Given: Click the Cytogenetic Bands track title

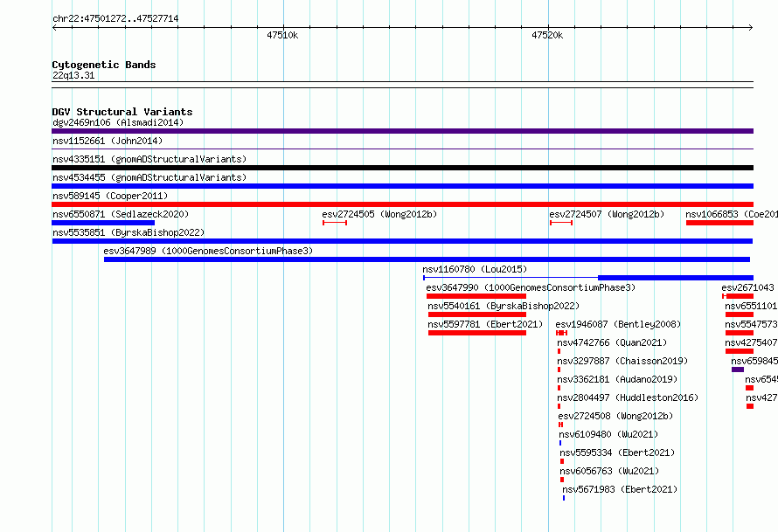Looking at the screenshot, I should (104, 65).
